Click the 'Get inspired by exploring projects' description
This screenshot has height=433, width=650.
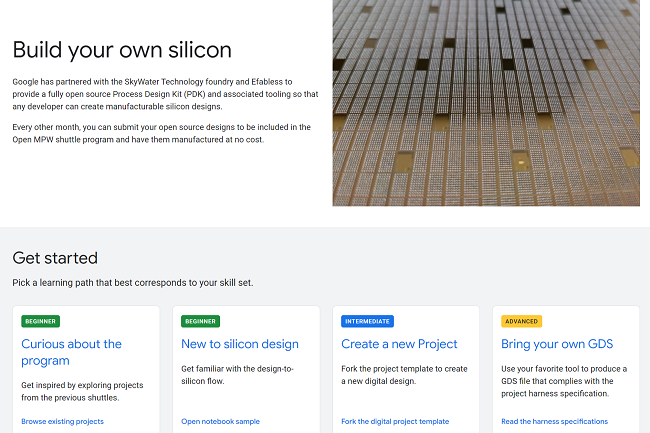coord(82,391)
